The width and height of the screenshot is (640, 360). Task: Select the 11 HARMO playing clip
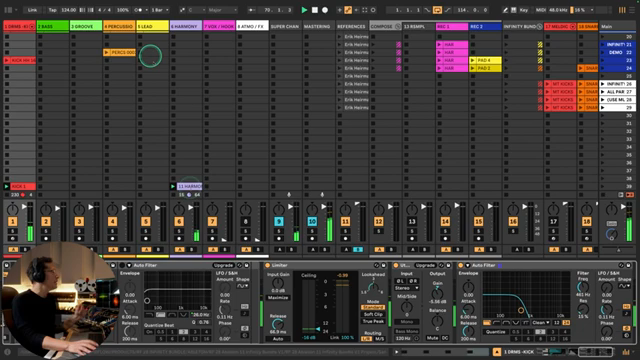click(189, 187)
